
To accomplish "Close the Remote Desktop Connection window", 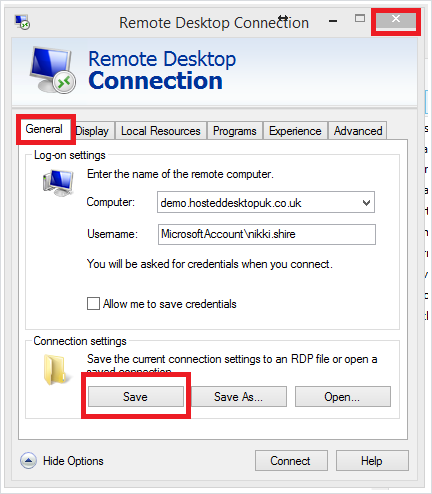I will [x=396, y=20].
